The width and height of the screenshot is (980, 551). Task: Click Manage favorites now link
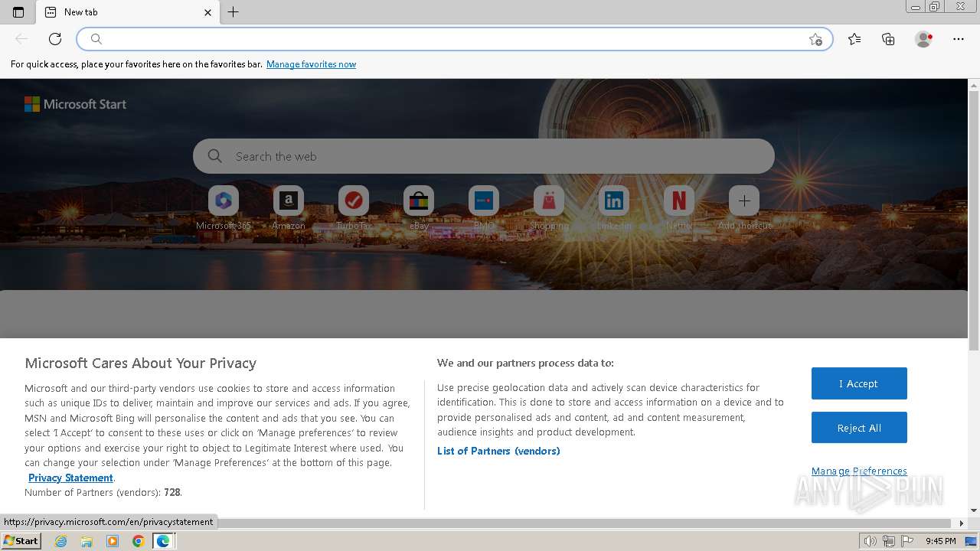pyautogui.click(x=311, y=64)
